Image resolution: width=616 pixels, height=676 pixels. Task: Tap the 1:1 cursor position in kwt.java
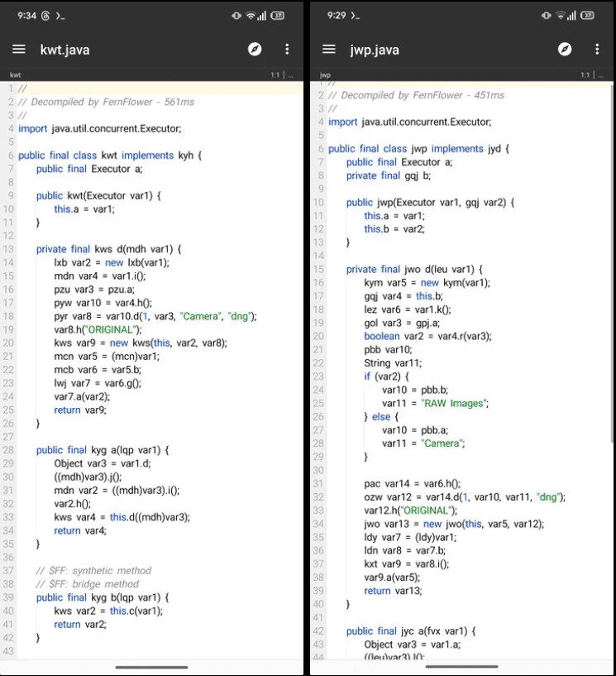[x=275, y=75]
